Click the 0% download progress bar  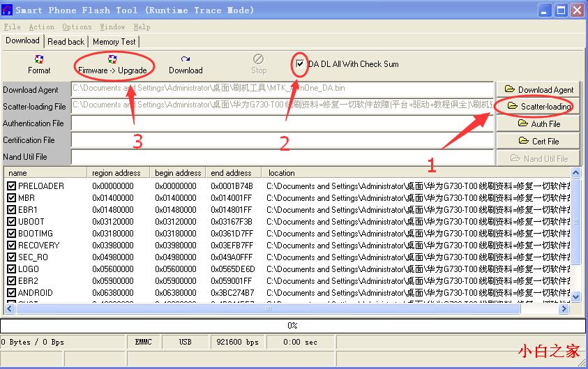pyautogui.click(x=292, y=326)
